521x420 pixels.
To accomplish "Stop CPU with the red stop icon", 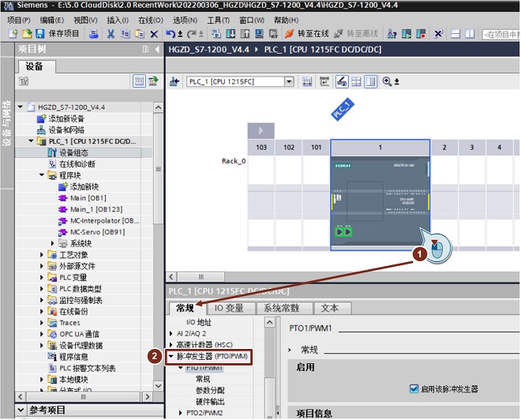I will pos(421,34).
